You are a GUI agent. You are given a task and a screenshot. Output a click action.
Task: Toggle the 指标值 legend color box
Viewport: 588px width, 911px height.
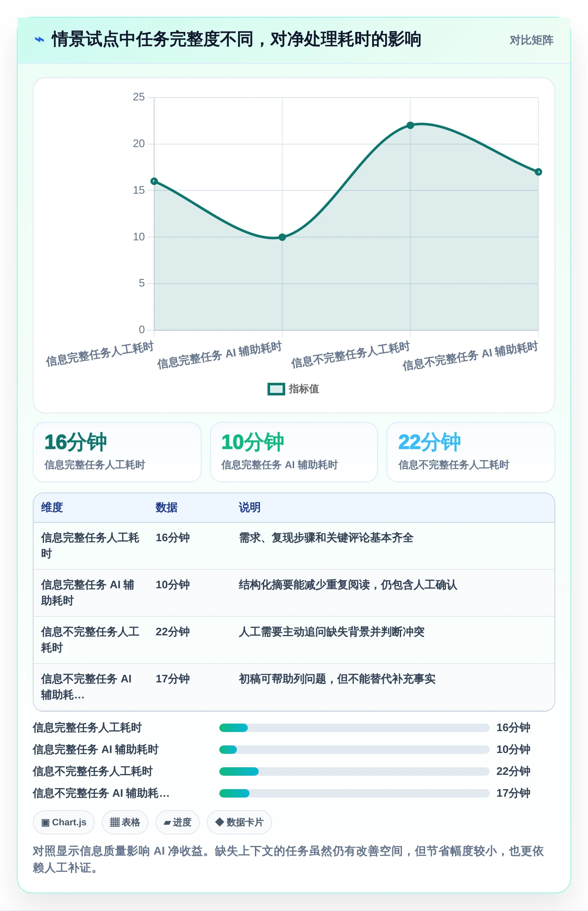pos(276,389)
